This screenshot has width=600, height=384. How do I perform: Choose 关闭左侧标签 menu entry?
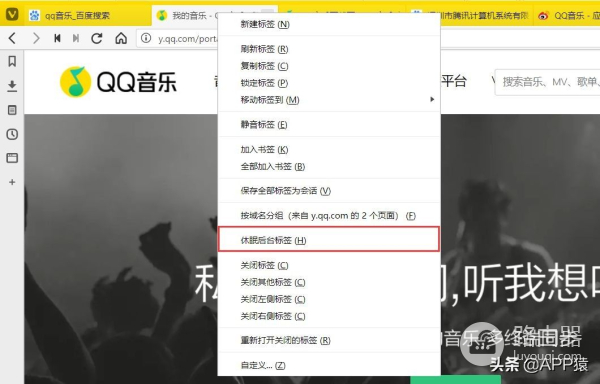point(329,299)
